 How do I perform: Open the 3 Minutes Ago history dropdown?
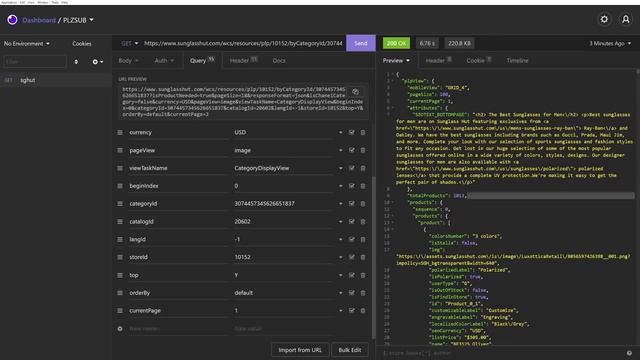[x=610, y=43]
